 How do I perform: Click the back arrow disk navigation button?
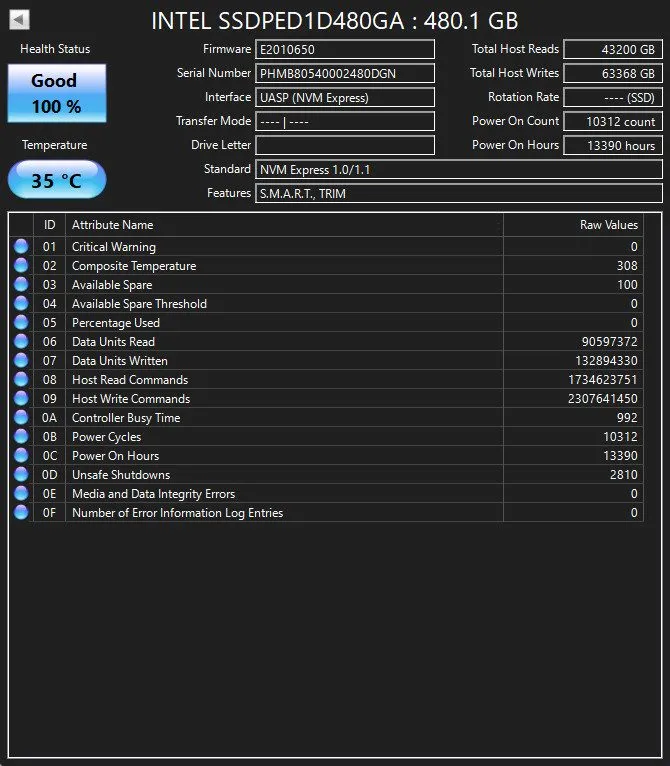tap(20, 20)
